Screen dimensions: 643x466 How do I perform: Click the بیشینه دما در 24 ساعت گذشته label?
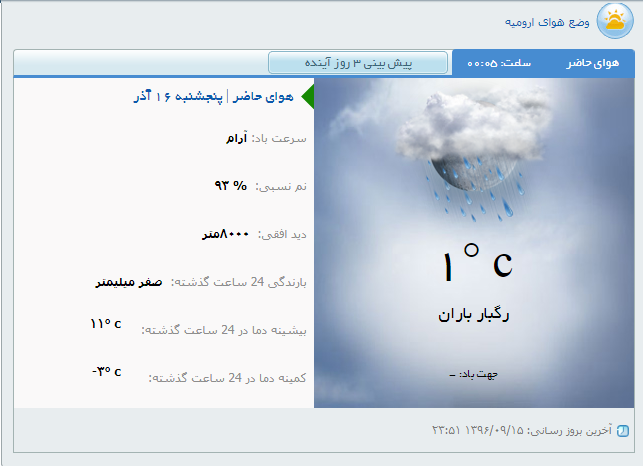[224, 330]
